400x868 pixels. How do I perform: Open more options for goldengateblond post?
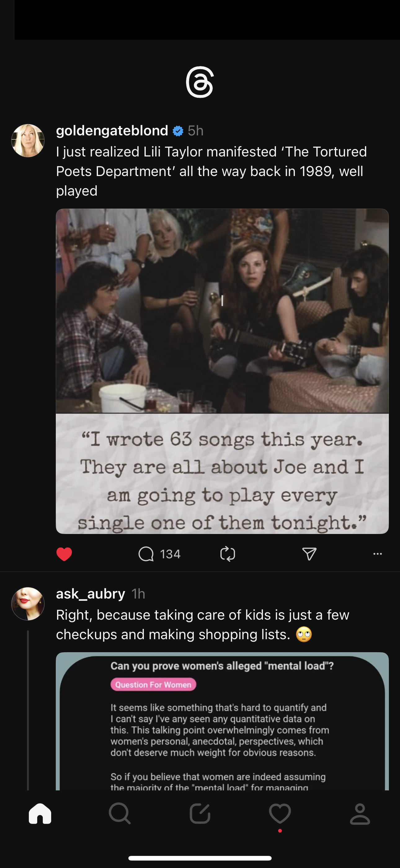(x=377, y=554)
